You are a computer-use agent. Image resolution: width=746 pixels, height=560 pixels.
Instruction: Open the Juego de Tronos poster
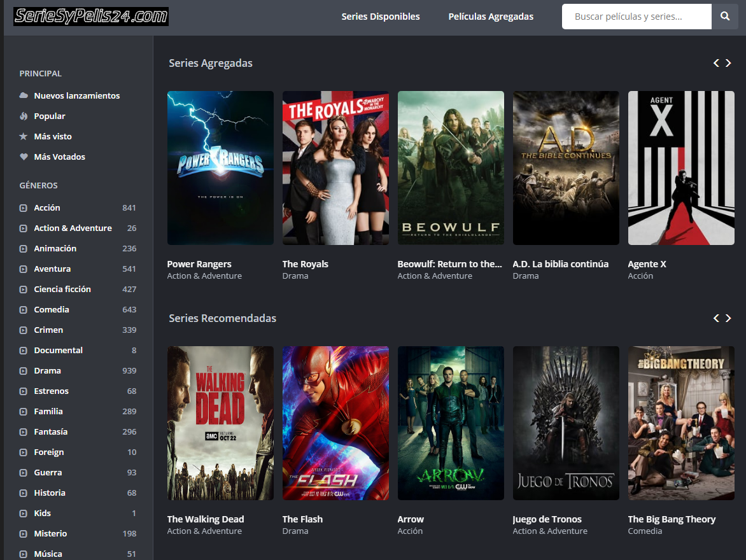tap(566, 423)
